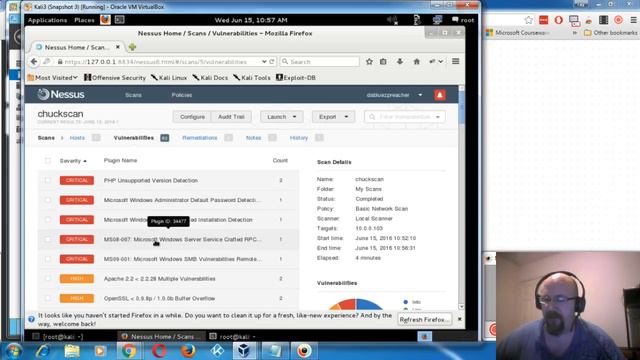Click the red Nessus notifications bell icon
The image size is (640, 360).
point(440,95)
